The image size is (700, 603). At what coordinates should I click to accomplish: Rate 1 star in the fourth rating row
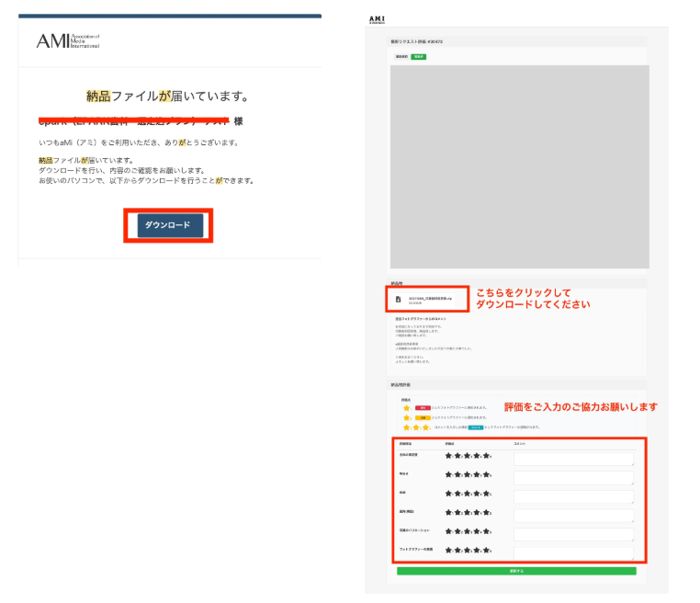pos(448,513)
